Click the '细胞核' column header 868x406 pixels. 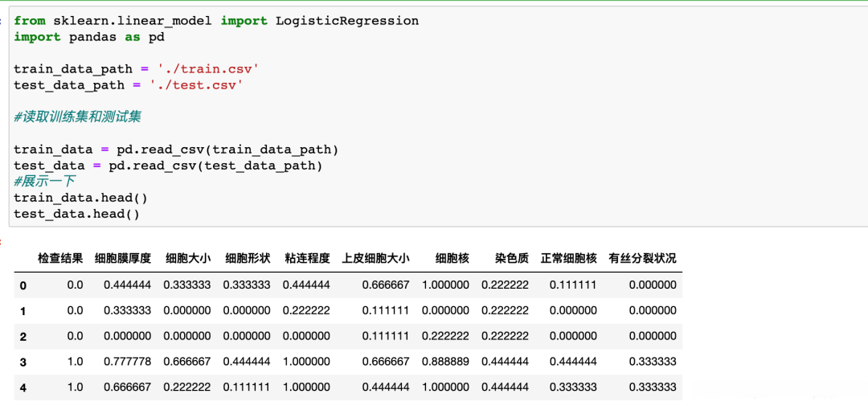tap(452, 258)
